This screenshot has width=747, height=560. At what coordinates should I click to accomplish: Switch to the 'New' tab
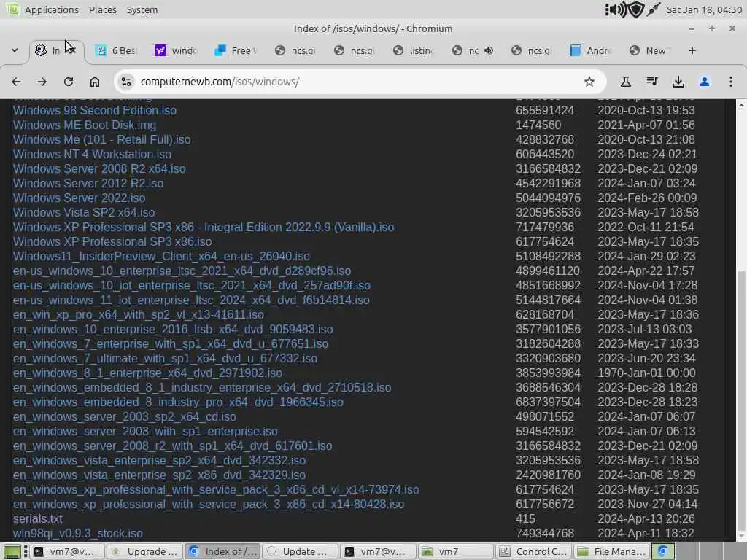point(649,50)
